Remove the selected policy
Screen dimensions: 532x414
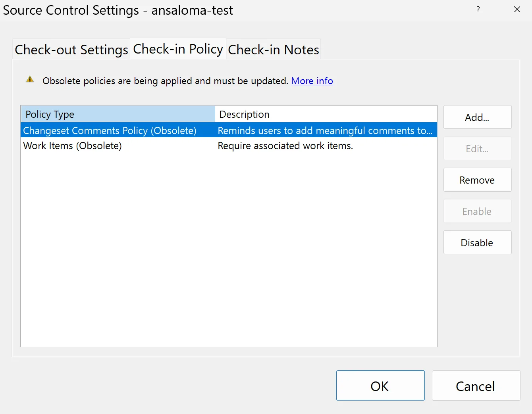coord(477,180)
